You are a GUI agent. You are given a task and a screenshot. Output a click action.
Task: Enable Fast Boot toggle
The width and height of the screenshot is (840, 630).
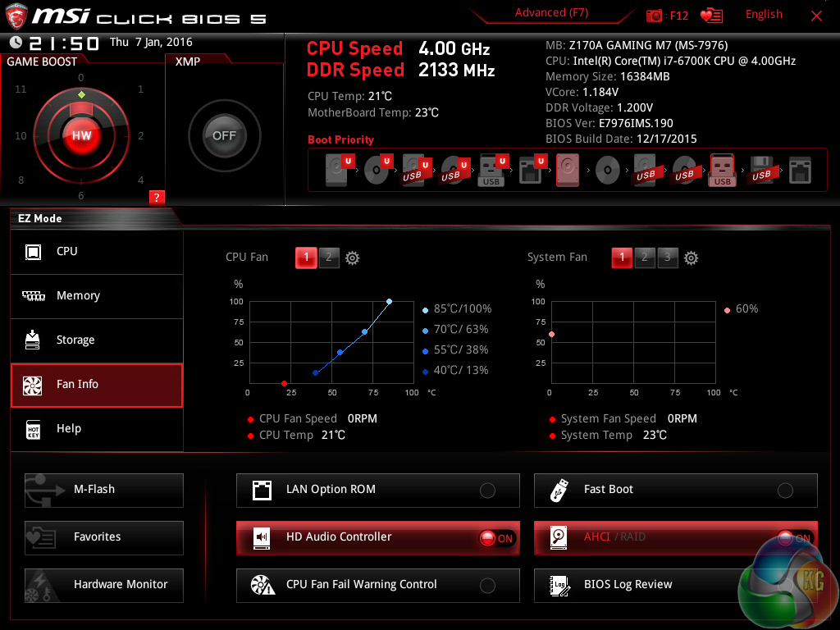pyautogui.click(x=785, y=491)
